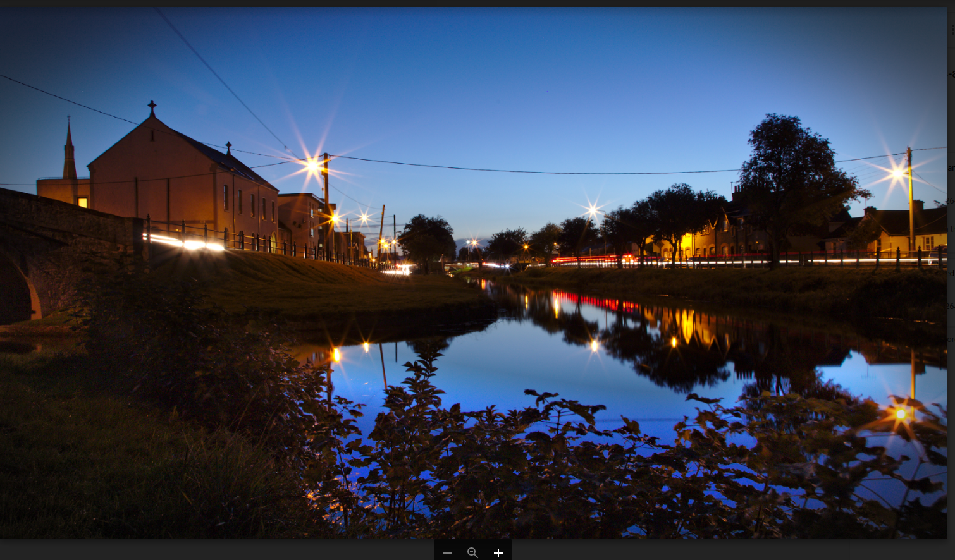Click the canal night photo
This screenshot has height=560, width=955.
(x=473, y=273)
